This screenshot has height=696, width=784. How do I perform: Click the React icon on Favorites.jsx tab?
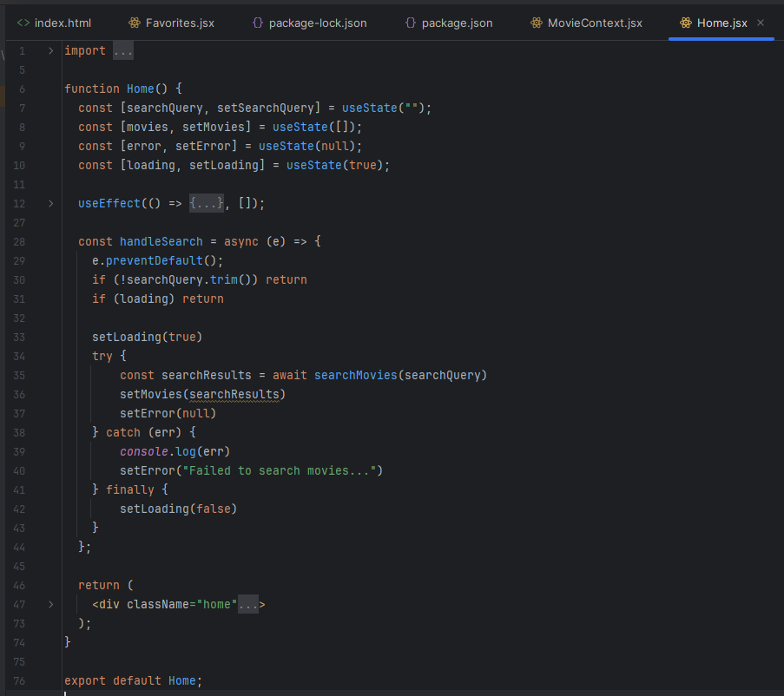click(134, 23)
